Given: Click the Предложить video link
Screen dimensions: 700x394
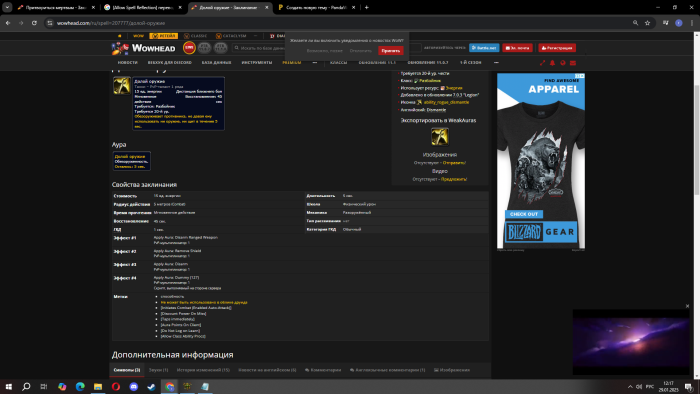Looking at the screenshot, I should [454, 179].
